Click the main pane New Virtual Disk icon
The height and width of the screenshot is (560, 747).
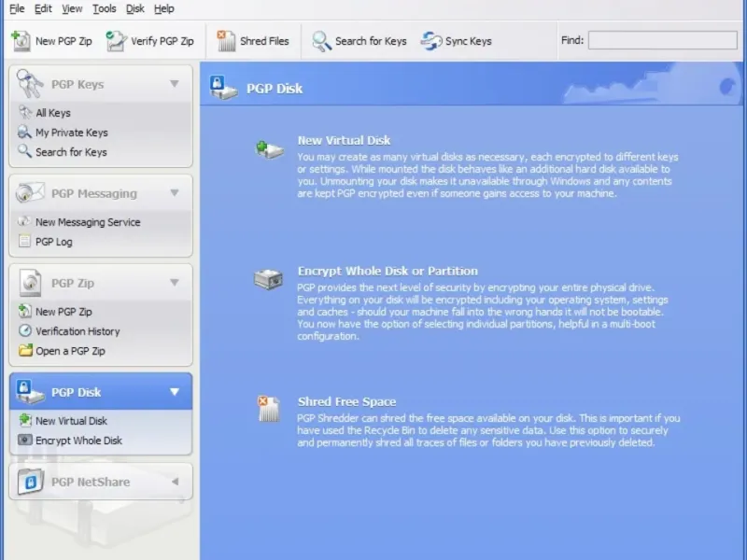(x=269, y=149)
